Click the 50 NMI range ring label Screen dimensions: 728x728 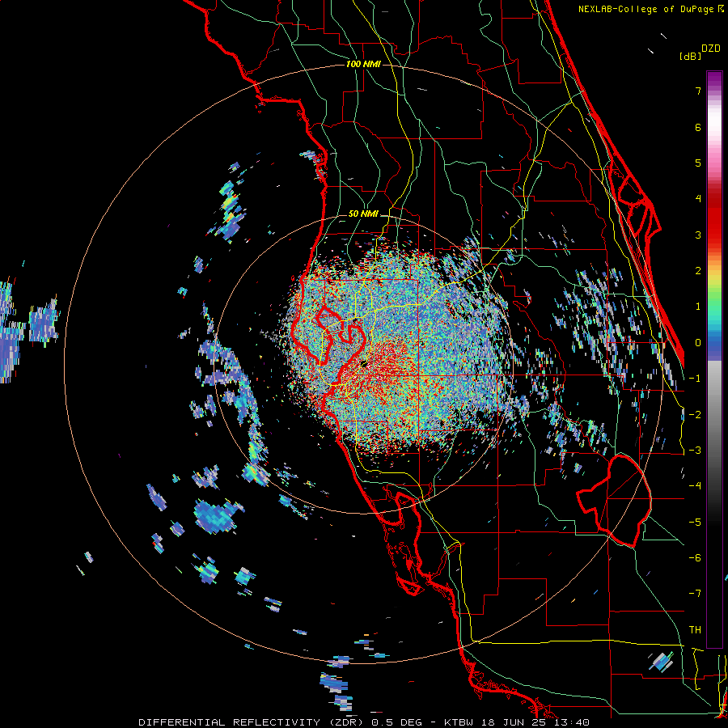pyautogui.click(x=363, y=214)
